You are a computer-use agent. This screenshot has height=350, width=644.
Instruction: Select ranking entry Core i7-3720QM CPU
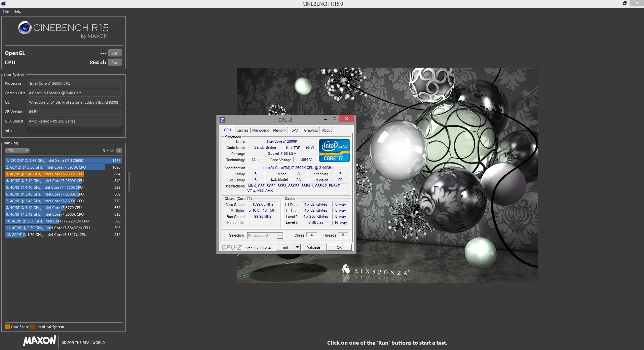click(x=63, y=221)
